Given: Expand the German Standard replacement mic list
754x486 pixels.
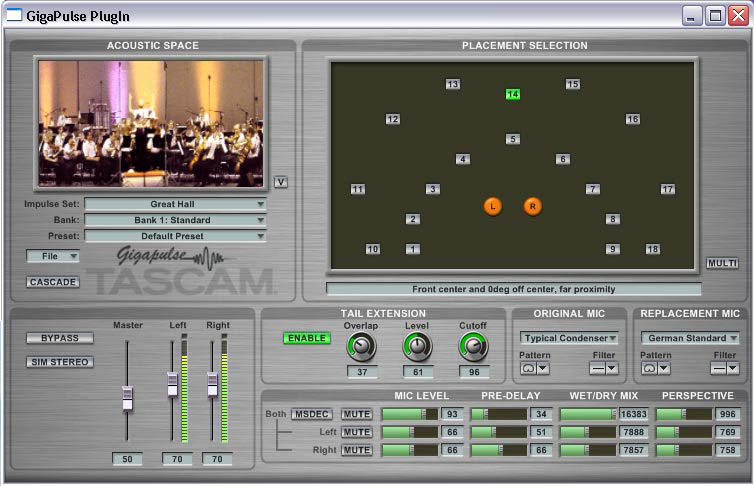Looking at the screenshot, I should point(690,338).
